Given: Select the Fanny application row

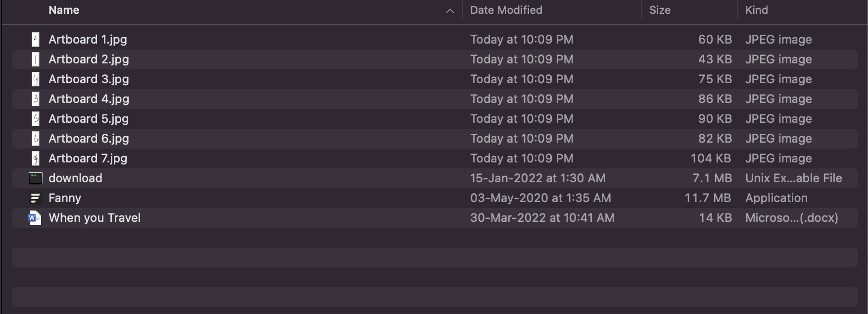Looking at the screenshot, I should (65, 198).
